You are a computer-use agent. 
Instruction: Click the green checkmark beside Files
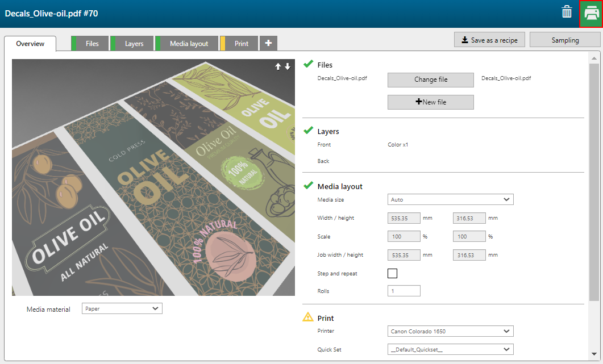coord(308,64)
